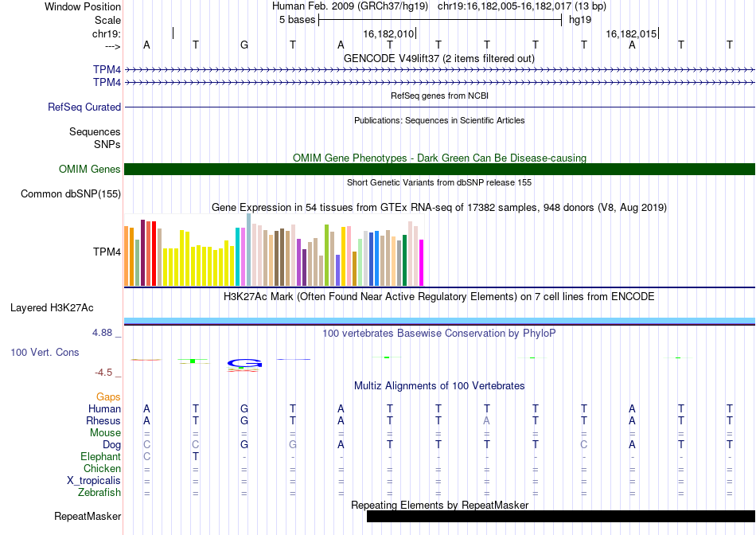
Task: Click Multiz Alignments of 100 Vertebrates title
Action: pyautogui.click(x=439, y=386)
